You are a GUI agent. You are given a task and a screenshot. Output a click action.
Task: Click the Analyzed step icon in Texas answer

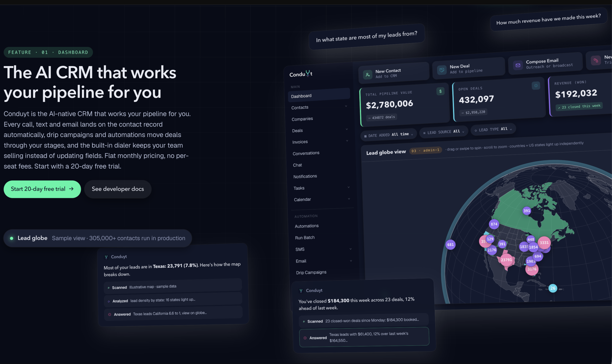109,301
